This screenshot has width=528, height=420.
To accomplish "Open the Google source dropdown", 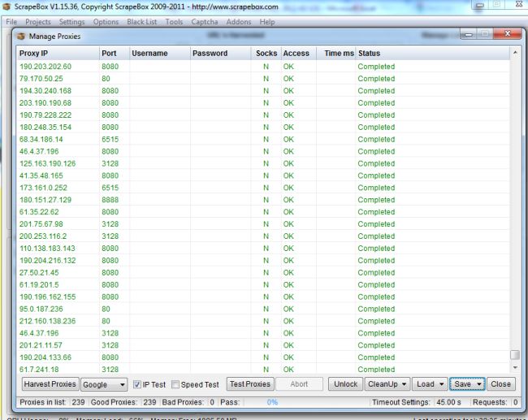I will tap(105, 384).
